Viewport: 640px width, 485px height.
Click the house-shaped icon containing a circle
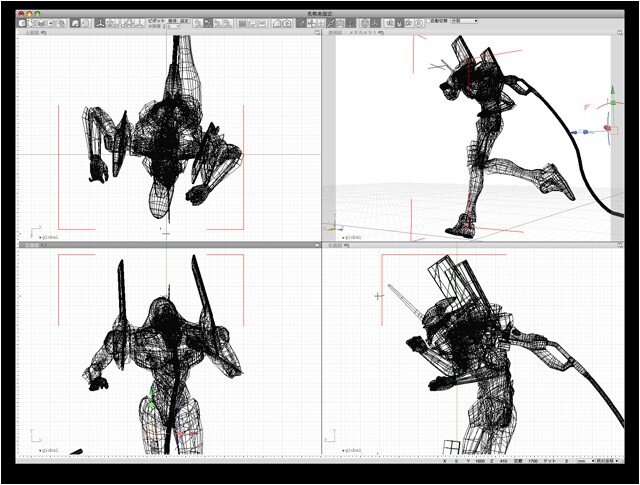[x=287, y=23]
